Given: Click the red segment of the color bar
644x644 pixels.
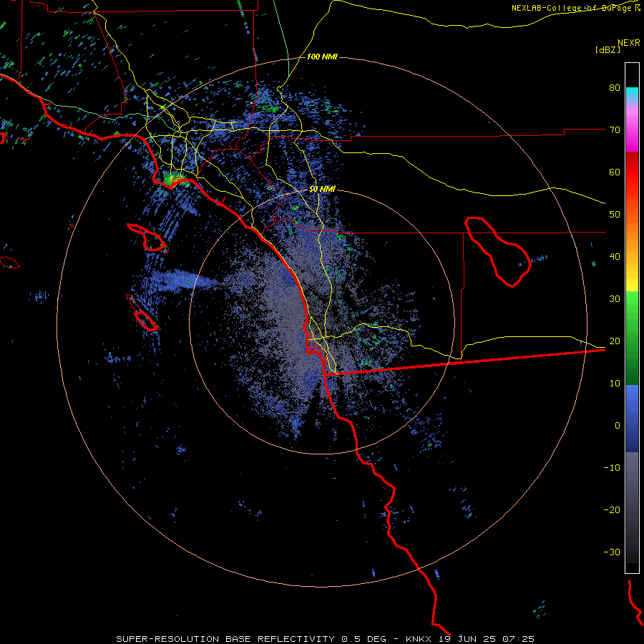Looking at the screenshot, I should tap(632, 172).
